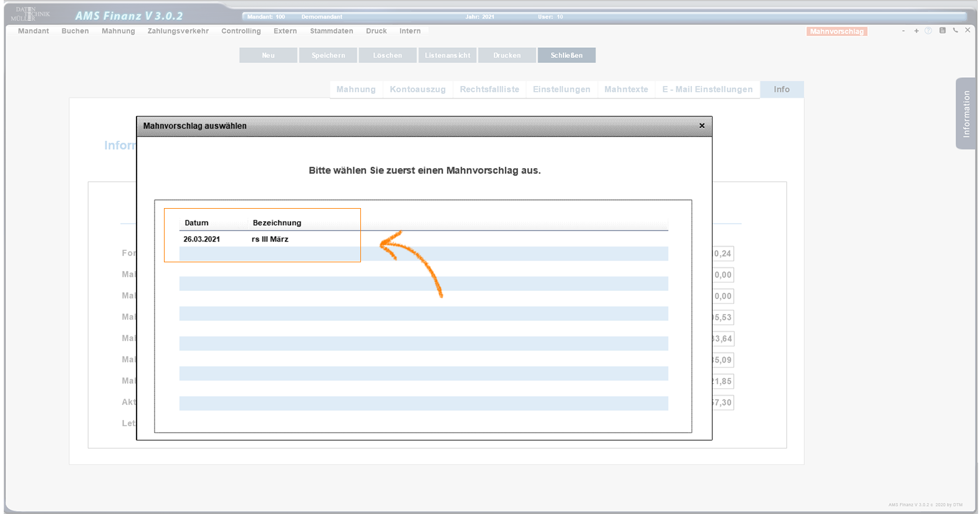Open the Zahlungsverkehr menu
980x514 pixels.
pos(178,31)
